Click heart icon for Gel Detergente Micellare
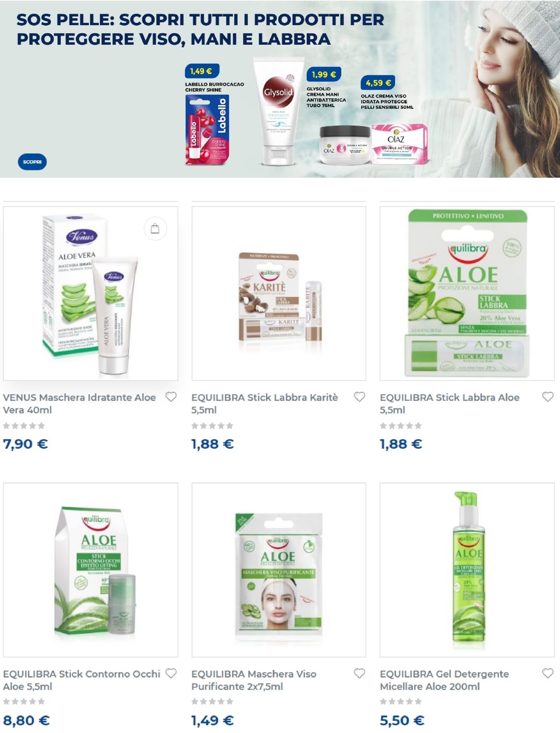560x733 pixels. pos(548,673)
